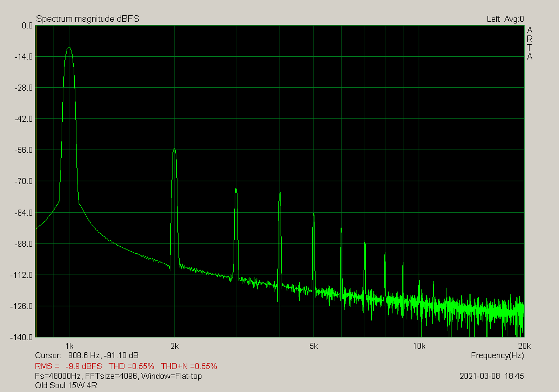This screenshot has height=392, width=559.
Task: Click the 'Spectrum magnitude dBFS' title text
Action: 87,19
